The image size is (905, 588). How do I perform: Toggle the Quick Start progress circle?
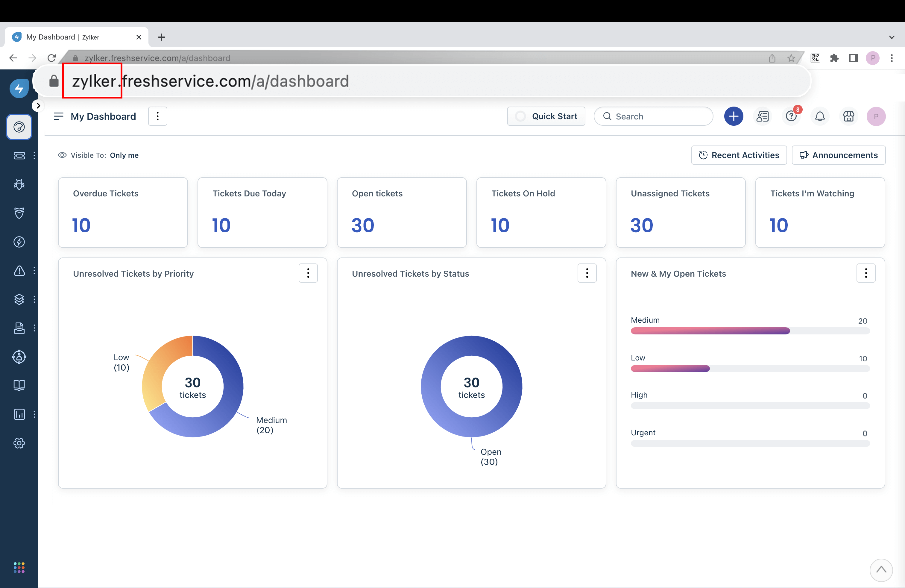520,116
